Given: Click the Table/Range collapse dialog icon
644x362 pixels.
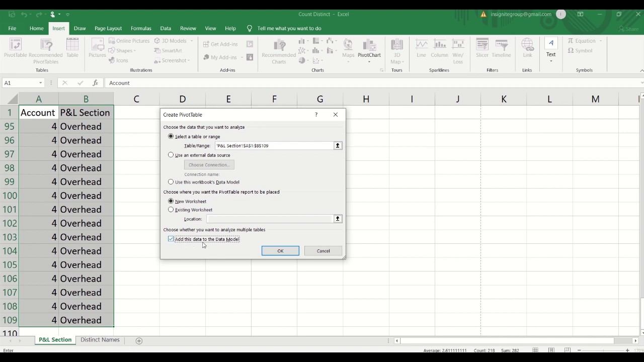Looking at the screenshot, I should [x=338, y=146].
